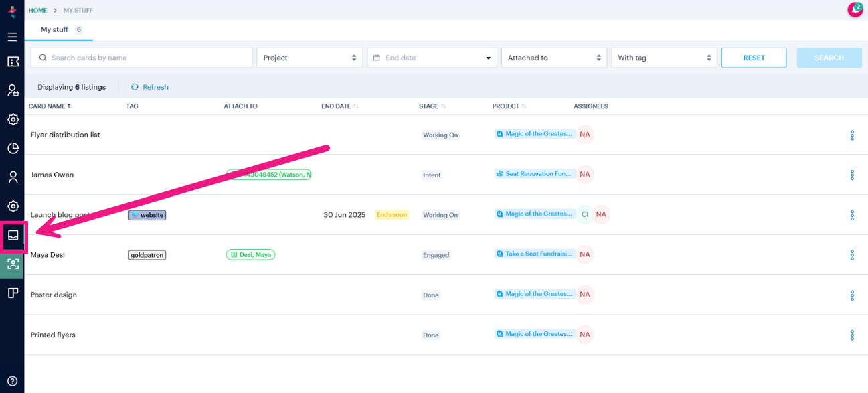Navigate using the HOME breadcrumb

[37, 10]
